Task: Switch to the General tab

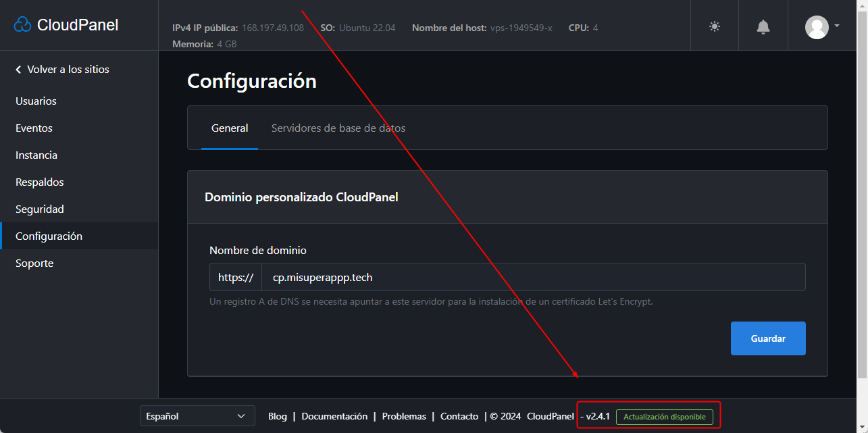Action: [230, 128]
